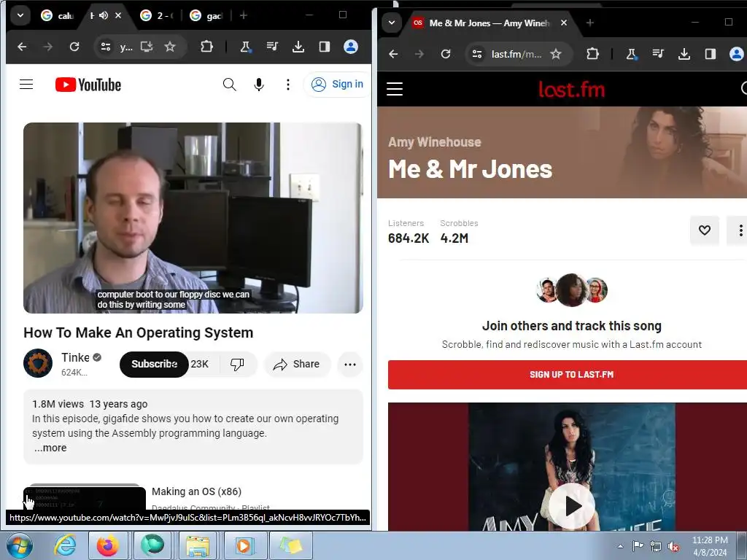This screenshot has height=560, width=747.
Task: Open Chrome Labs flask in Last.fm window
Action: pyautogui.click(x=631, y=54)
